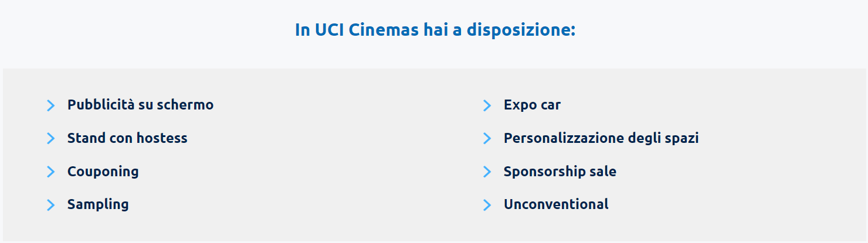Open the Couponing list item
868x243 pixels.
[103, 172]
